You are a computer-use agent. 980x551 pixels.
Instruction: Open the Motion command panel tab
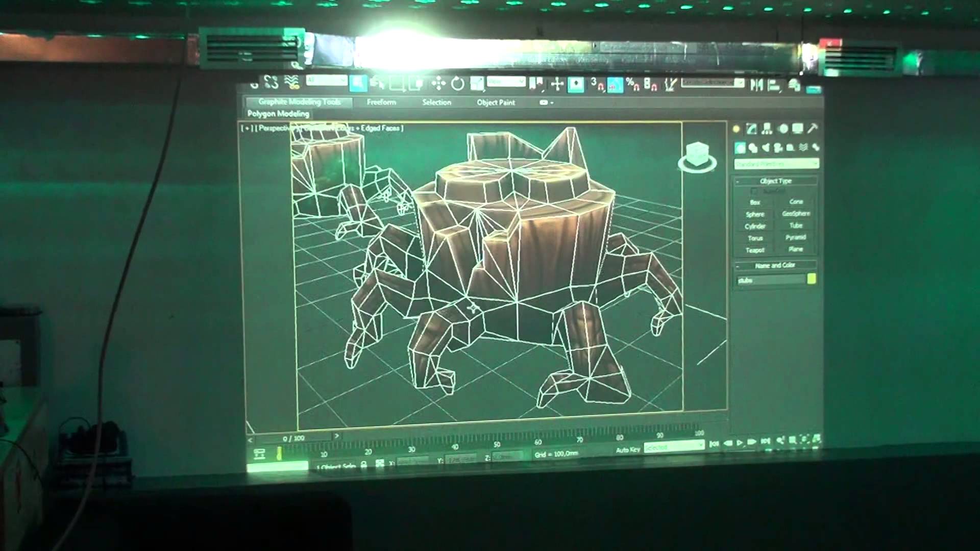click(782, 129)
